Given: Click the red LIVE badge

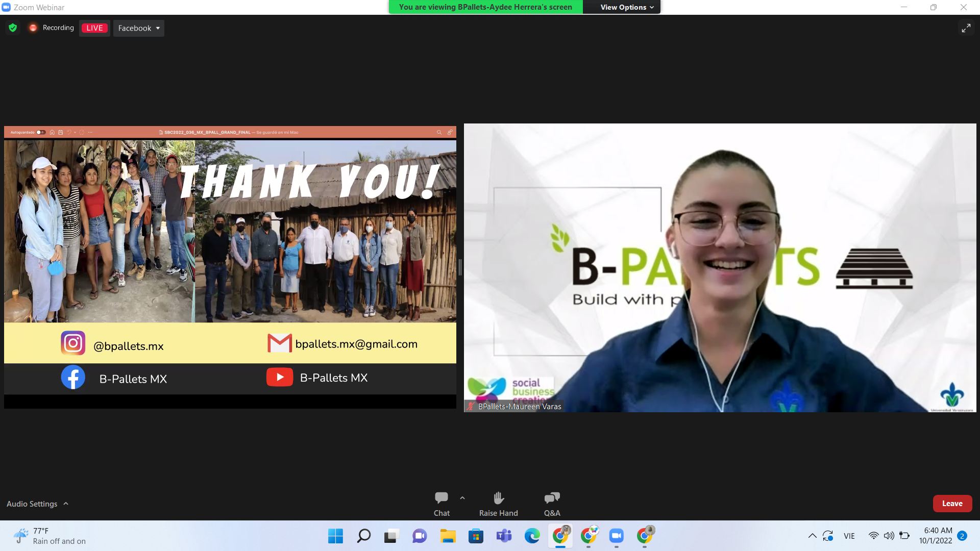Looking at the screenshot, I should (94, 28).
